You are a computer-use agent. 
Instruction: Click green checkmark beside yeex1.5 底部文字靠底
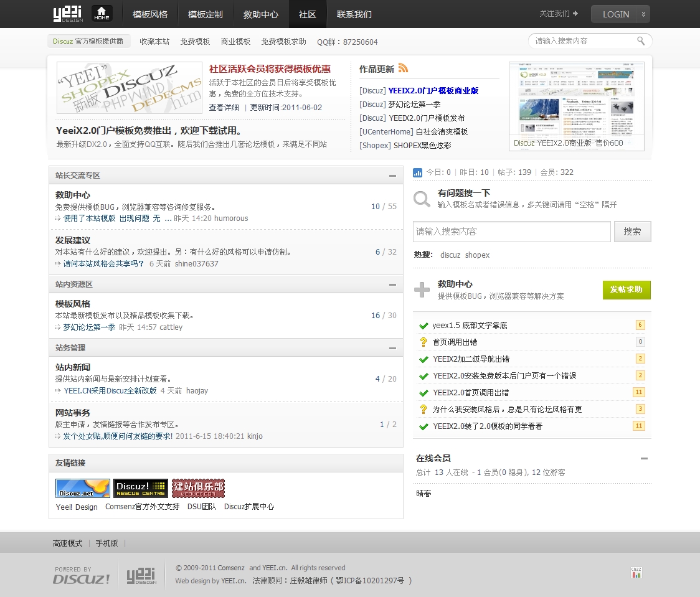pos(423,326)
